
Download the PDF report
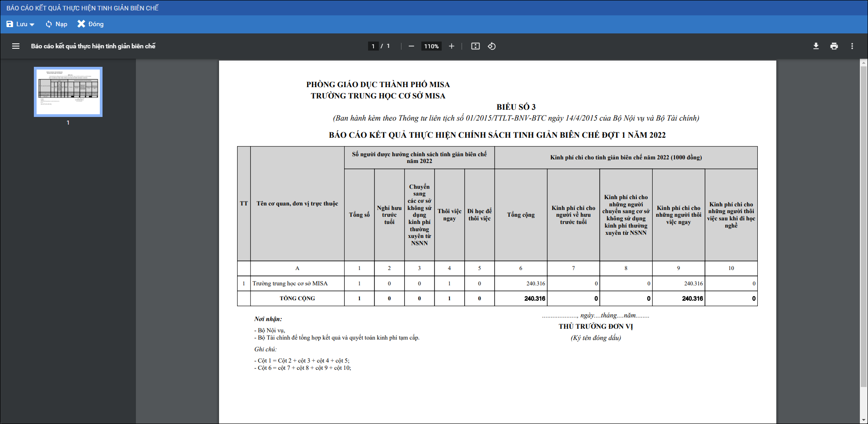click(816, 46)
